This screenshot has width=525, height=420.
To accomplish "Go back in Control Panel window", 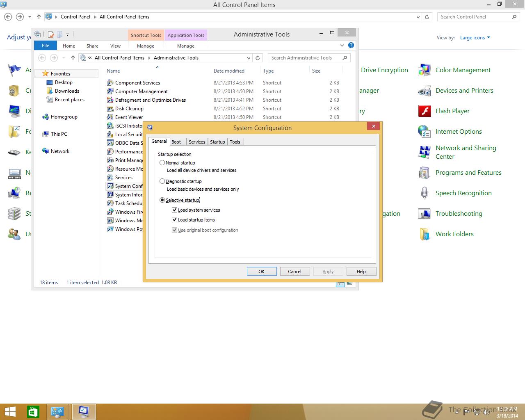I will point(8,17).
